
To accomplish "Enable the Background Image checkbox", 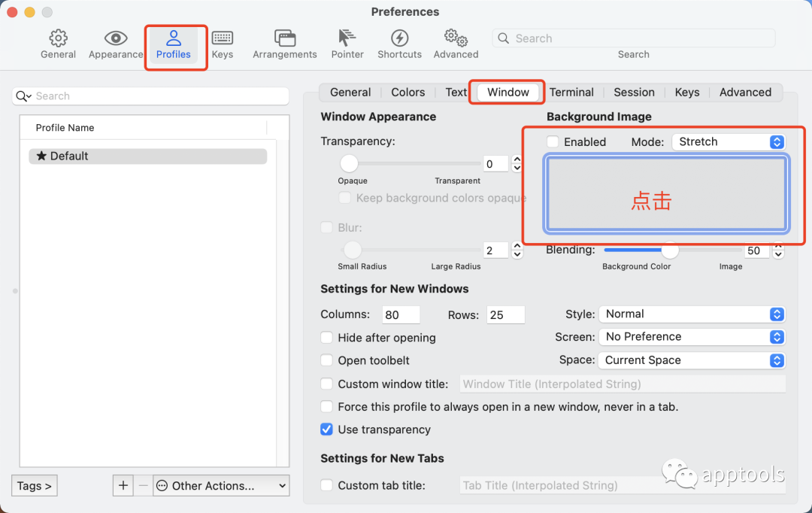I will (553, 141).
